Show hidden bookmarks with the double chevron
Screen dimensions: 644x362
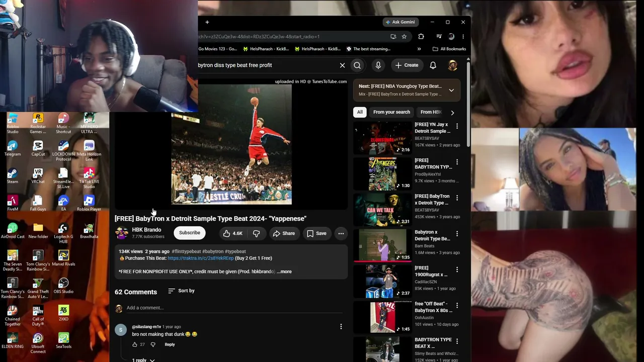point(419,49)
